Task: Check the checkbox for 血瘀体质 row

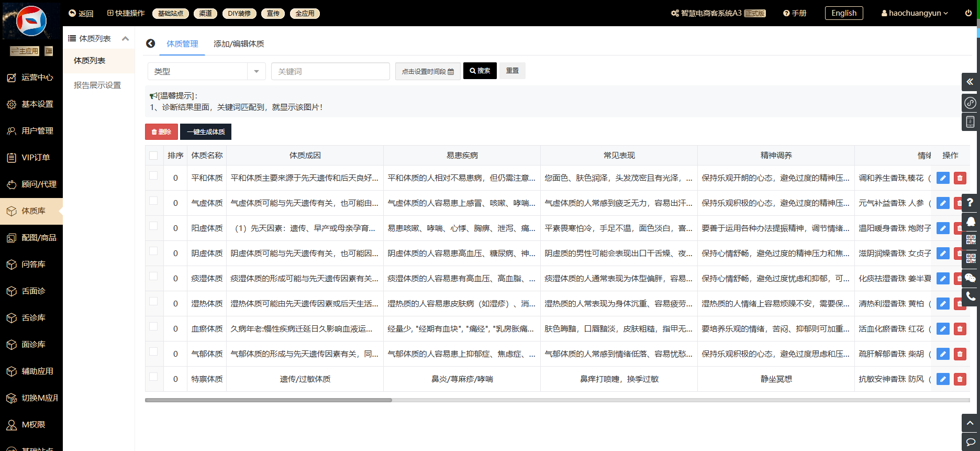Action: [153, 327]
